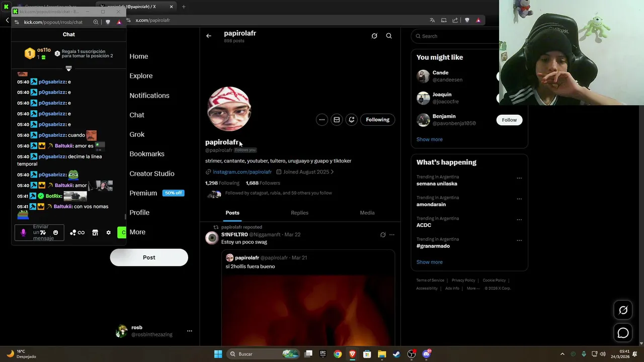This screenshot has width=644, height=362.
Task: Click the OBS Studio icon in taskbar
Action: click(412, 354)
